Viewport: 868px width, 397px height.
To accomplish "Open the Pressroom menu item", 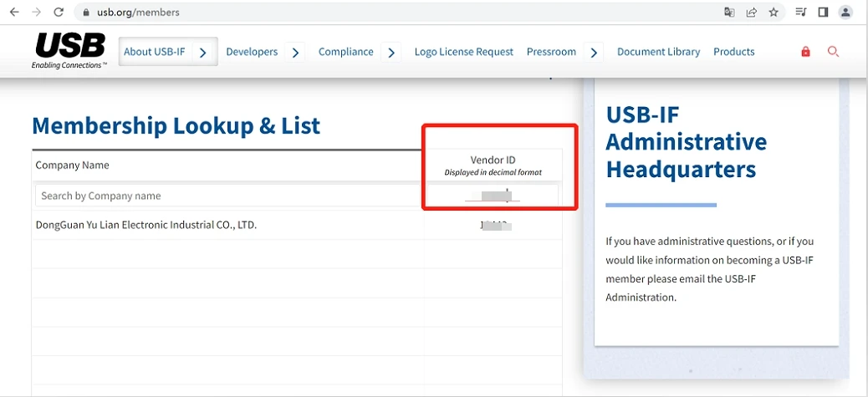I will click(551, 52).
